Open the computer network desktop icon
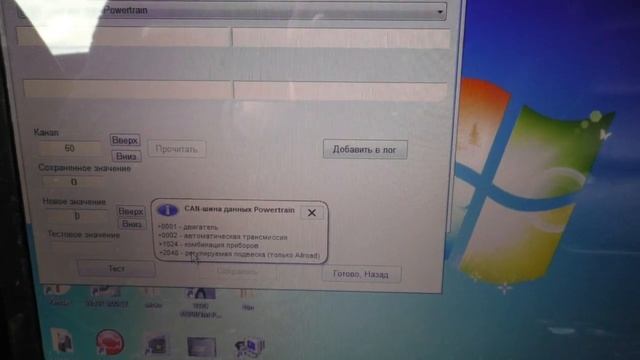640x360 pixels. 250,347
